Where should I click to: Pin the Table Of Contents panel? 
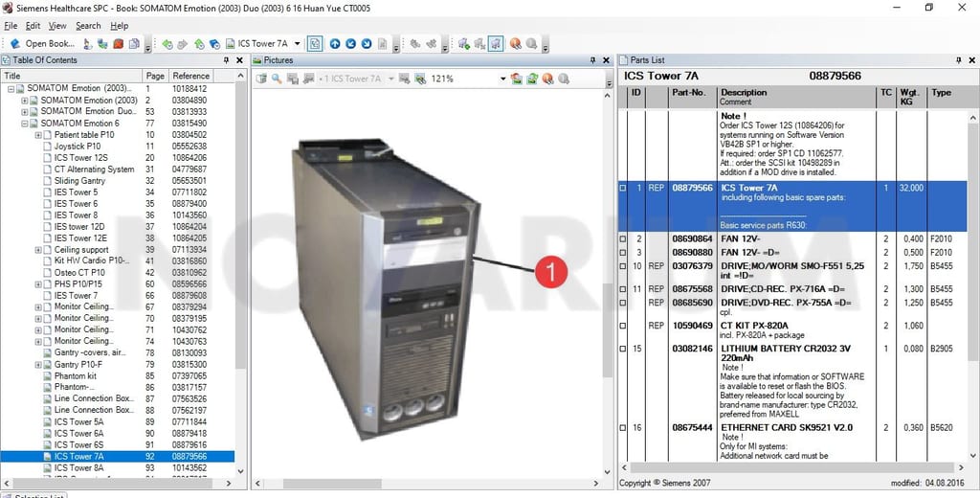click(x=226, y=60)
